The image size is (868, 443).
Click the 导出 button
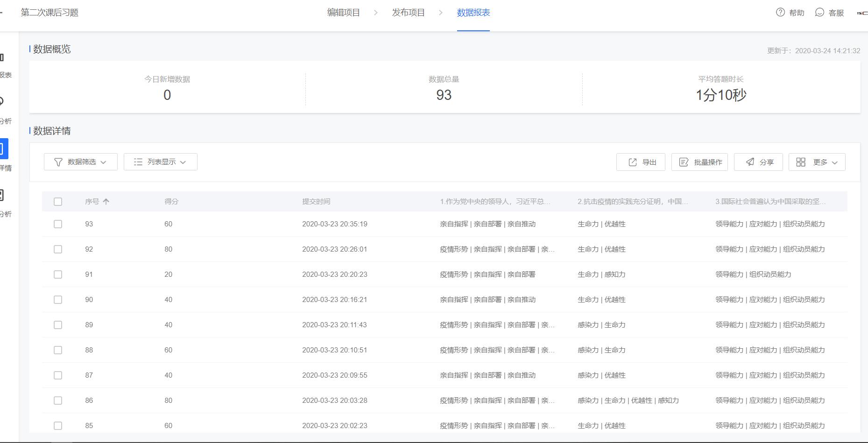[641, 162]
